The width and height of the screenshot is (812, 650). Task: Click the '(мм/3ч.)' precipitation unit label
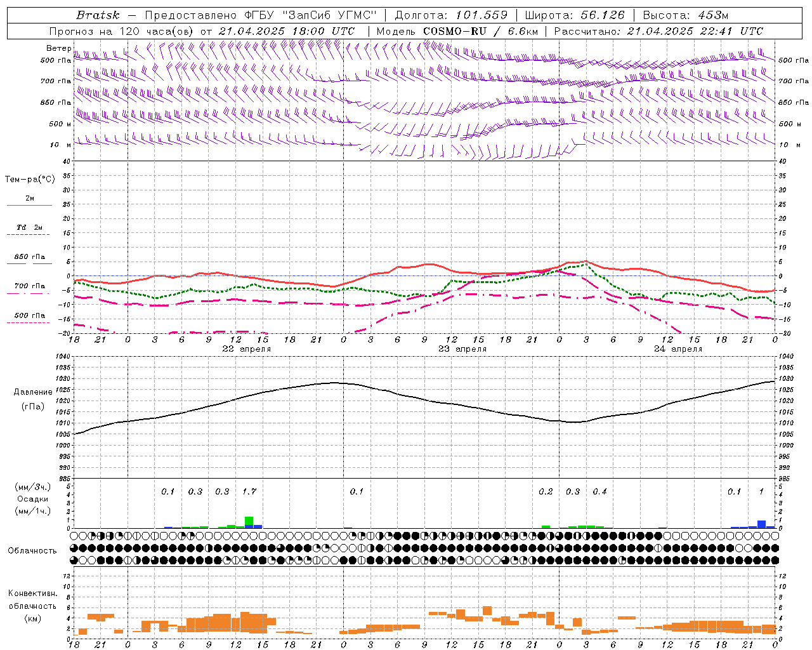[32, 487]
